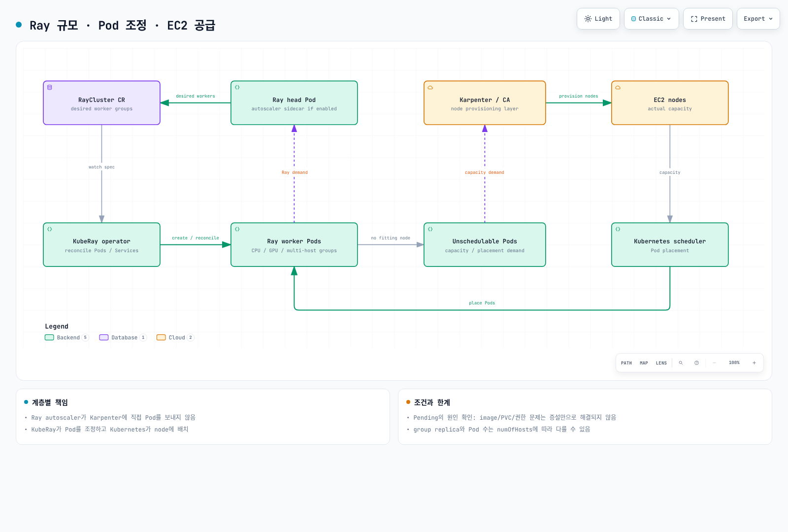Image resolution: width=788 pixels, height=532 pixels.
Task: Expand the Export menu
Action: pyautogui.click(x=758, y=19)
